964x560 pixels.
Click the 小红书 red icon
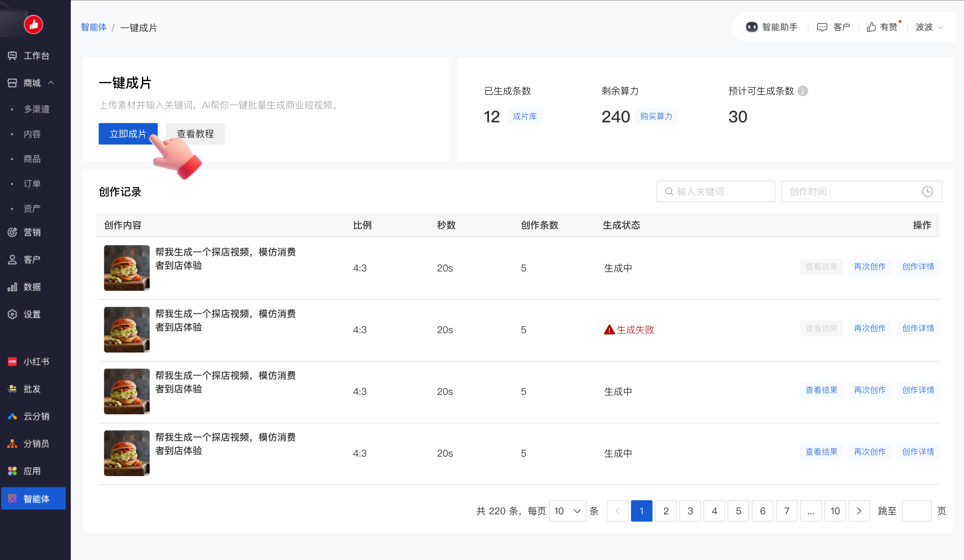12,361
